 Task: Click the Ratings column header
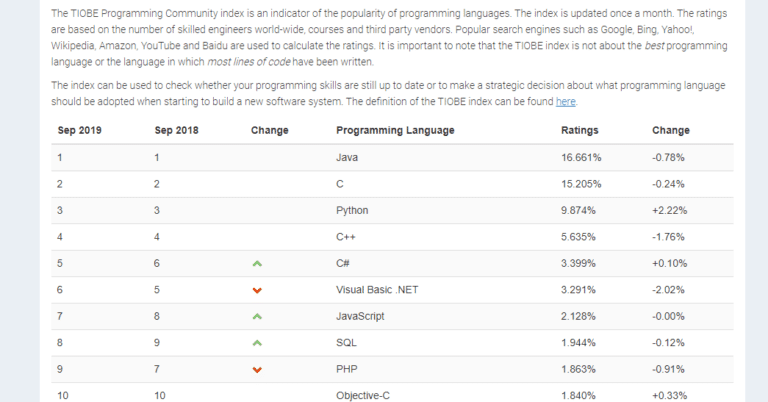579,130
